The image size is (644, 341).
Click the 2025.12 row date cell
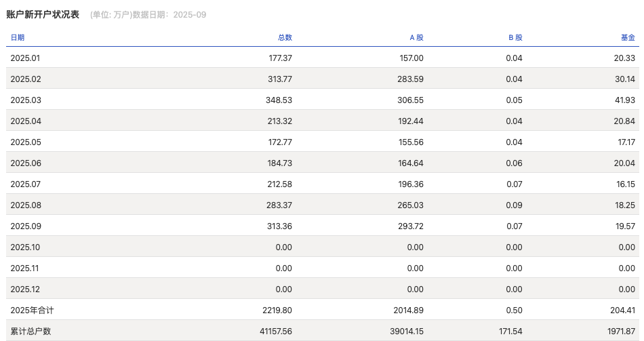[x=26, y=289]
